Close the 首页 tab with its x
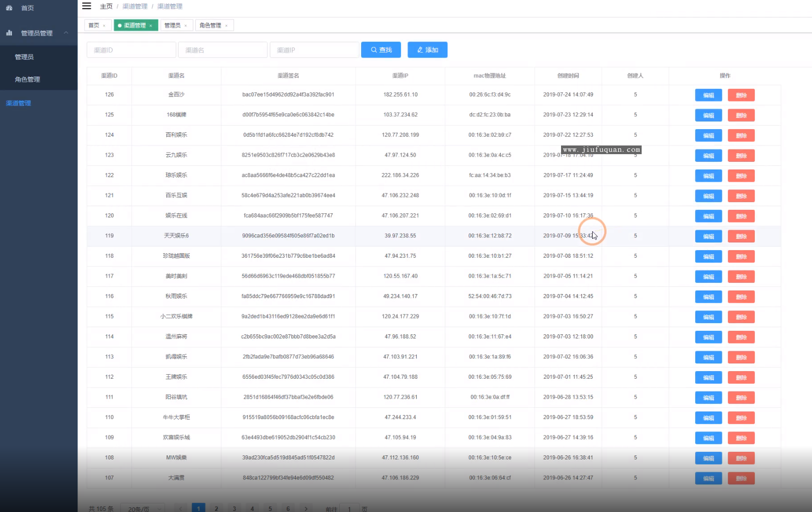 tap(104, 26)
